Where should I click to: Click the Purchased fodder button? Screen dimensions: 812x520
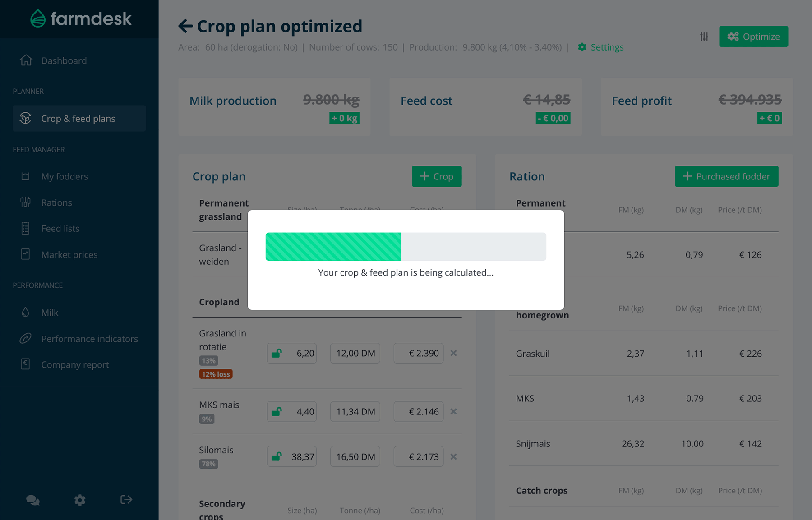726,176
